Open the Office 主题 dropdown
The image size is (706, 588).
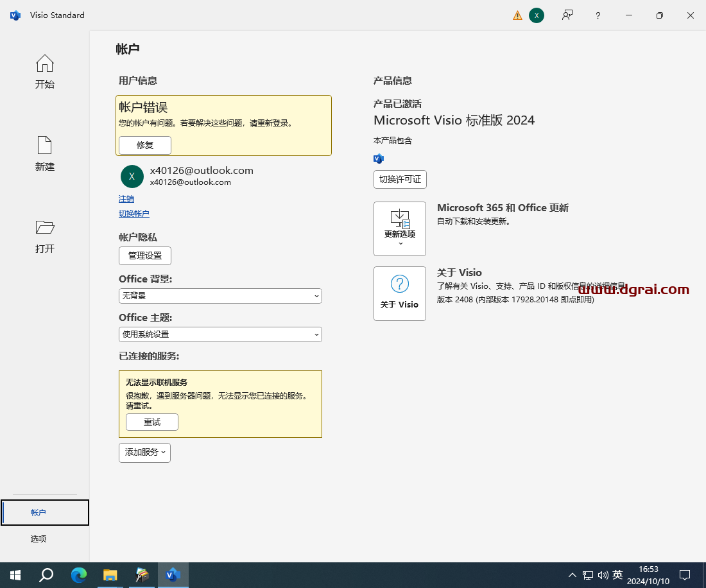(220, 334)
